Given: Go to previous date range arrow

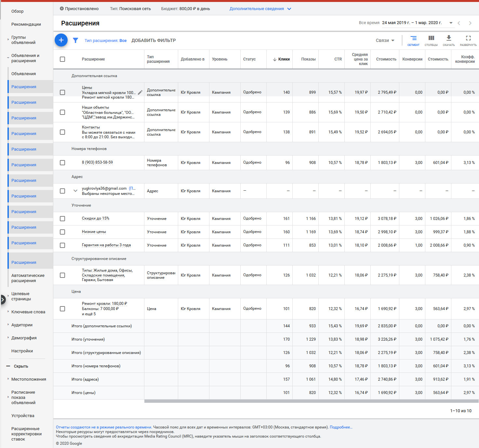Looking at the screenshot, I should [x=459, y=23].
